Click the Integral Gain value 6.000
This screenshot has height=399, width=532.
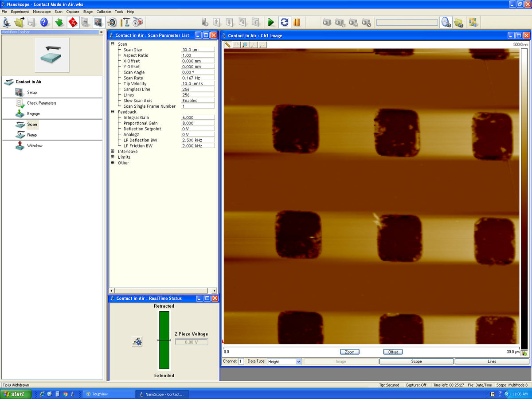point(198,117)
